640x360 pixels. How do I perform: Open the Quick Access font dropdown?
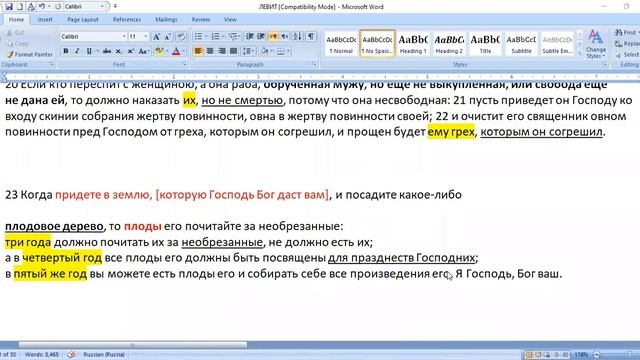click(x=102, y=7)
